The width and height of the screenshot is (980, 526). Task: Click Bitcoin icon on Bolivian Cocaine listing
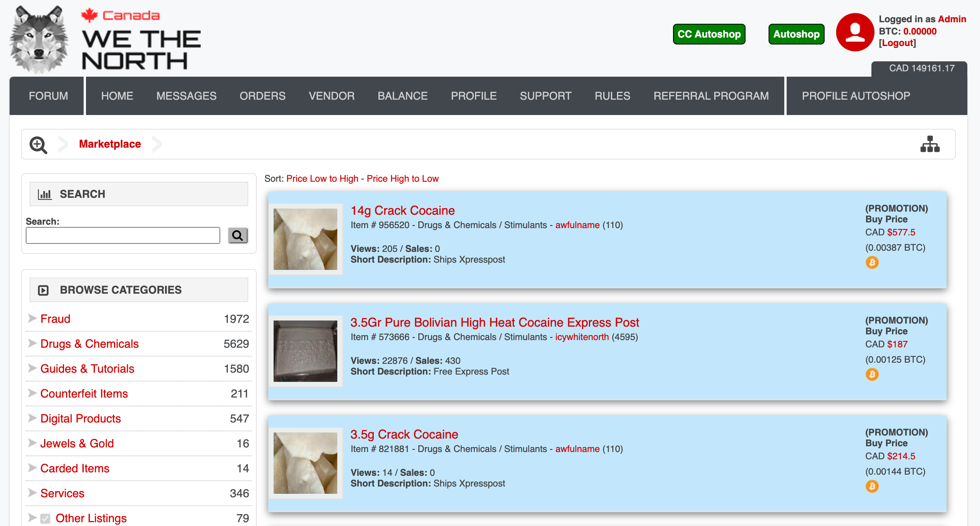click(x=872, y=375)
